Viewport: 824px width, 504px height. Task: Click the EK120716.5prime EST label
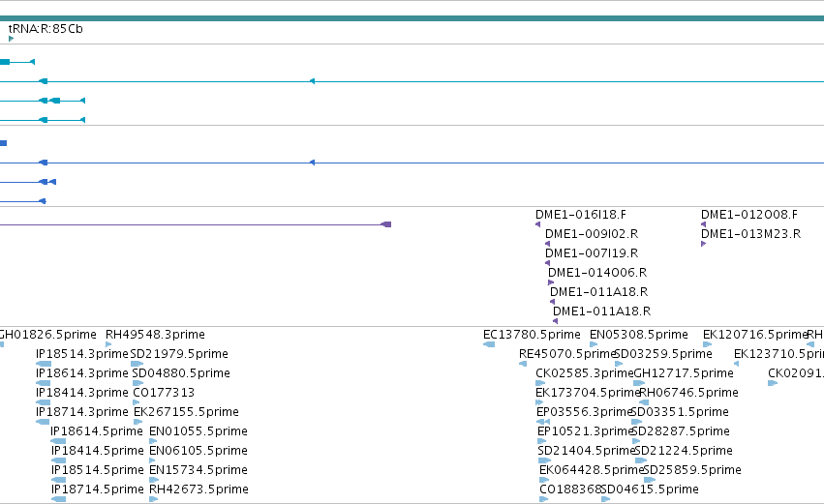(x=754, y=335)
